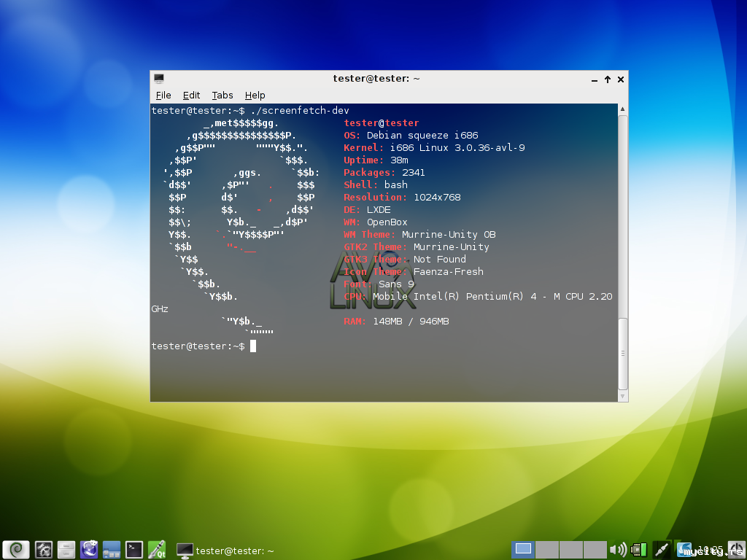This screenshot has width=747, height=560.
Task: Maximize the terminal window with the up arrow
Action: pos(608,79)
